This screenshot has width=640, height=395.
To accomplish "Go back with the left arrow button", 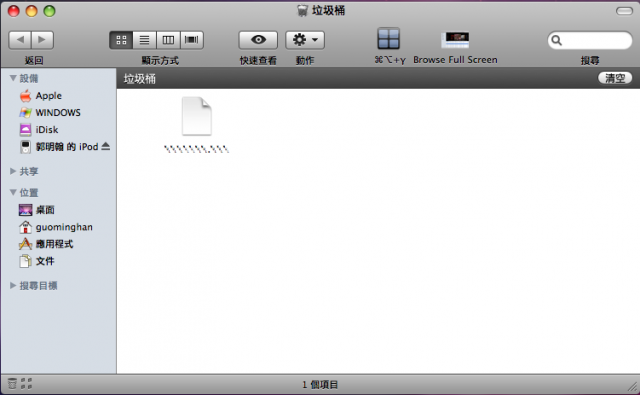I will click(20, 40).
